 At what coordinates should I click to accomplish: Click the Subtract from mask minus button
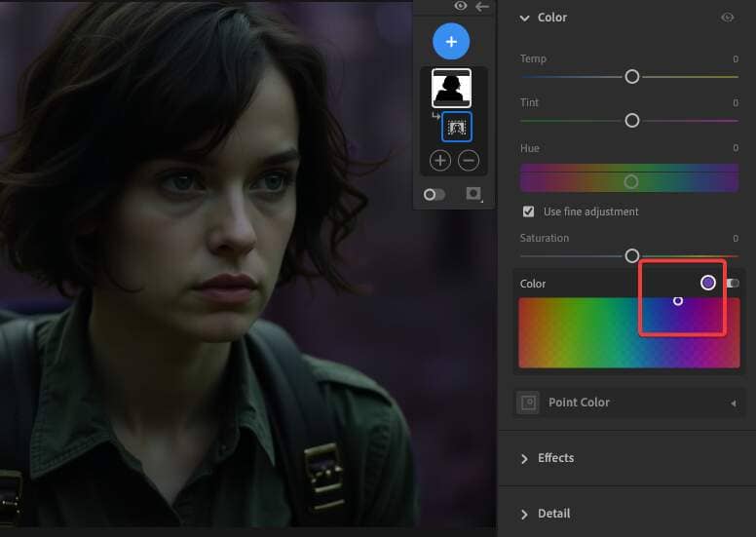(x=469, y=161)
